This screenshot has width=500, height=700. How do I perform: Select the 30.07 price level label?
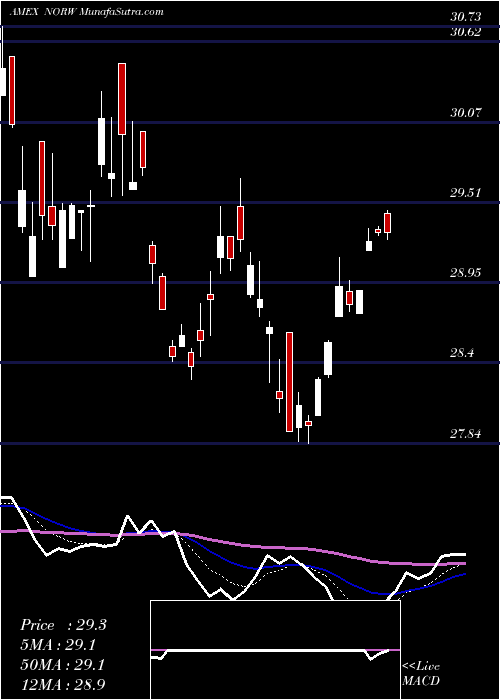click(x=466, y=112)
